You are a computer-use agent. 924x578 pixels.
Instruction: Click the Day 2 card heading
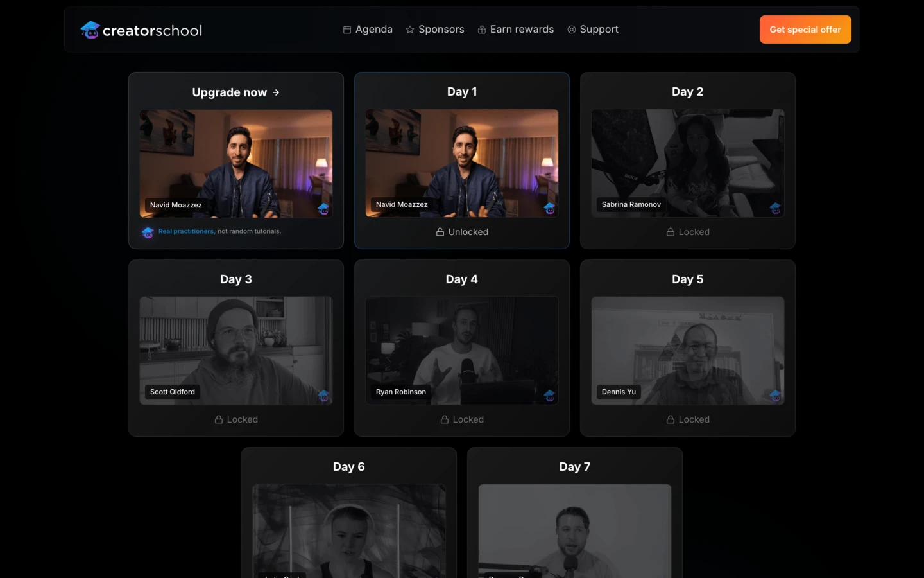pos(688,92)
